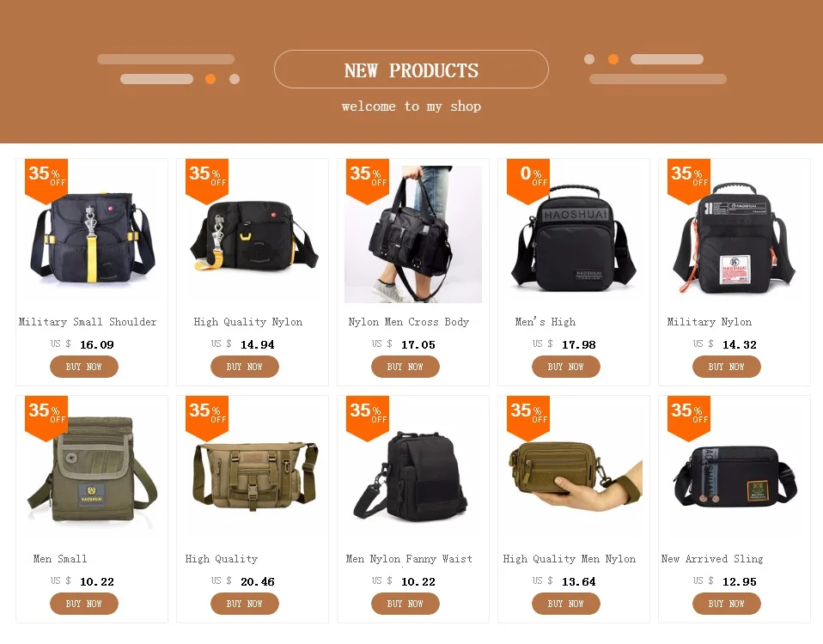Click the NEW PRODUCTS banner heading
Viewport: 823px width, 644px height.
[x=411, y=70]
